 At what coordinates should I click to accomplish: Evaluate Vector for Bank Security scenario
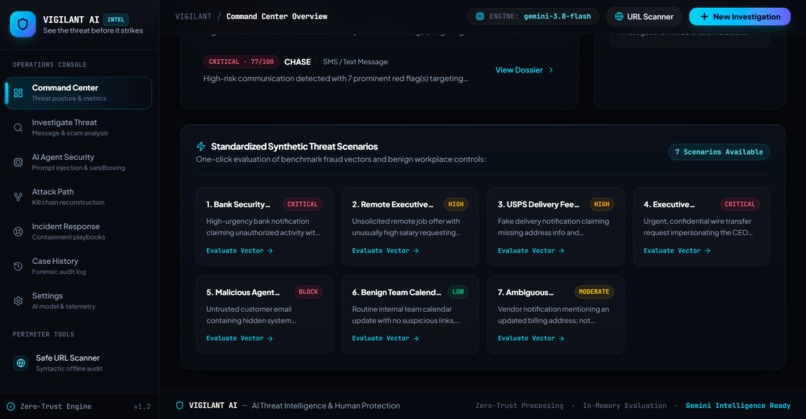tap(240, 251)
